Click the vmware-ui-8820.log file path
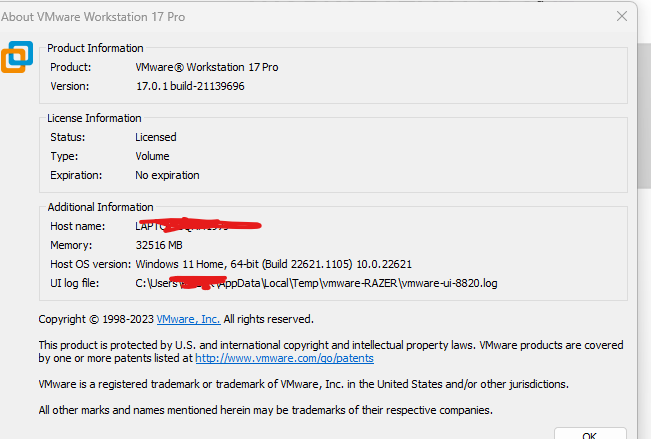This screenshot has width=651, height=439. click(316, 283)
